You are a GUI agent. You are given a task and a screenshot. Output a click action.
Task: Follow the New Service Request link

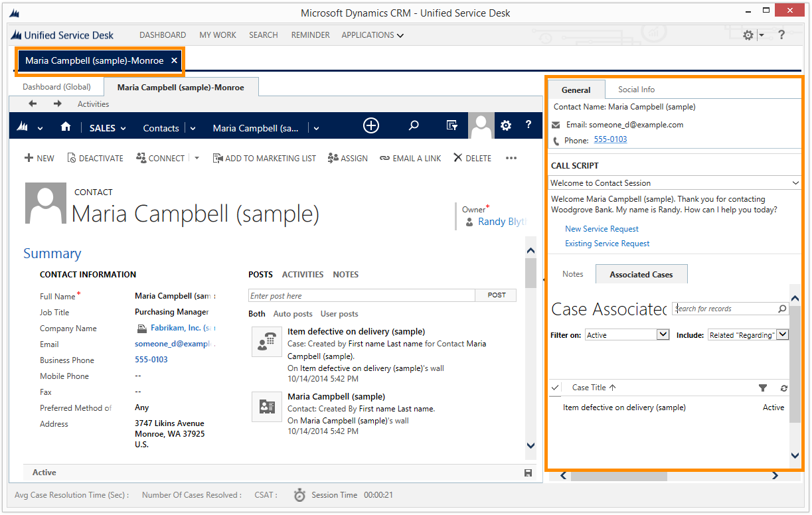pyautogui.click(x=601, y=228)
